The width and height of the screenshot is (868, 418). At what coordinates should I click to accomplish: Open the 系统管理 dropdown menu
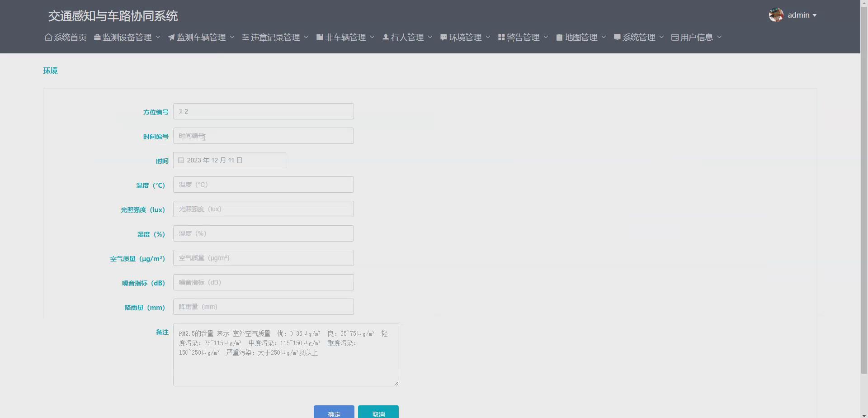pyautogui.click(x=638, y=37)
